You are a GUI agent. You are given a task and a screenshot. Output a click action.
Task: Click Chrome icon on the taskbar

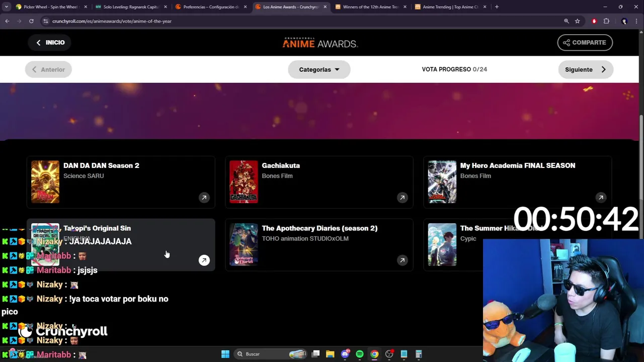pos(374,354)
